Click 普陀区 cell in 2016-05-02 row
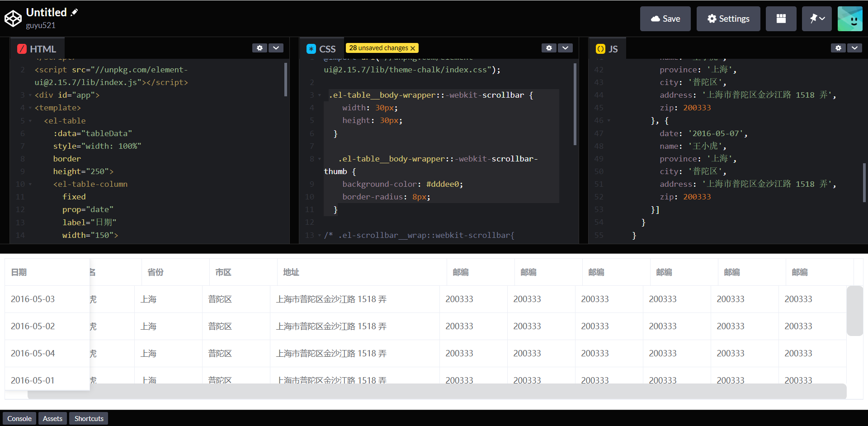The height and width of the screenshot is (426, 868). pyautogui.click(x=236, y=326)
